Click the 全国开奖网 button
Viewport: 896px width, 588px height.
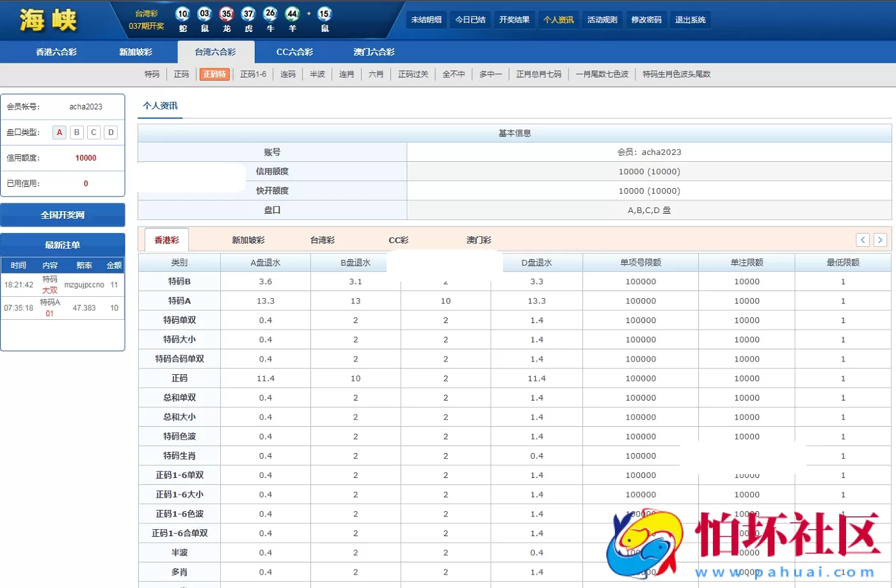(62, 214)
